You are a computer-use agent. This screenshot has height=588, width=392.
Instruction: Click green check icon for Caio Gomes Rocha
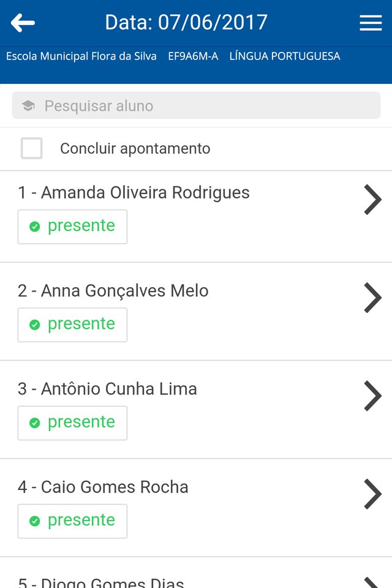[x=35, y=521]
